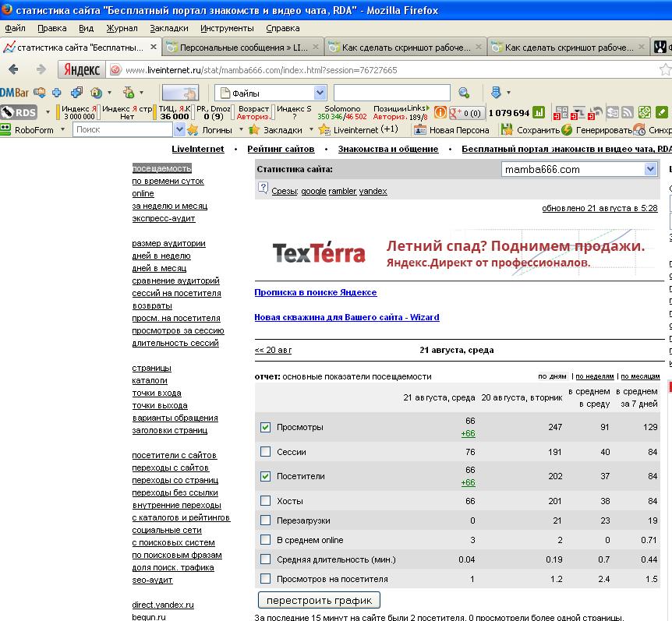672x621 pixels.
Task: Click the orange info icon in RDS bar
Action: tap(440, 113)
